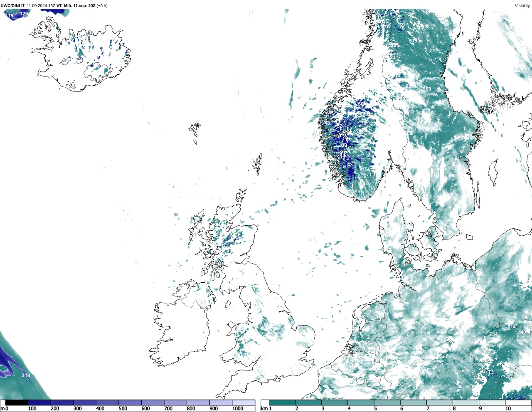Click the '500' tick on the metre scale
532x412 pixels.
coord(123,409)
